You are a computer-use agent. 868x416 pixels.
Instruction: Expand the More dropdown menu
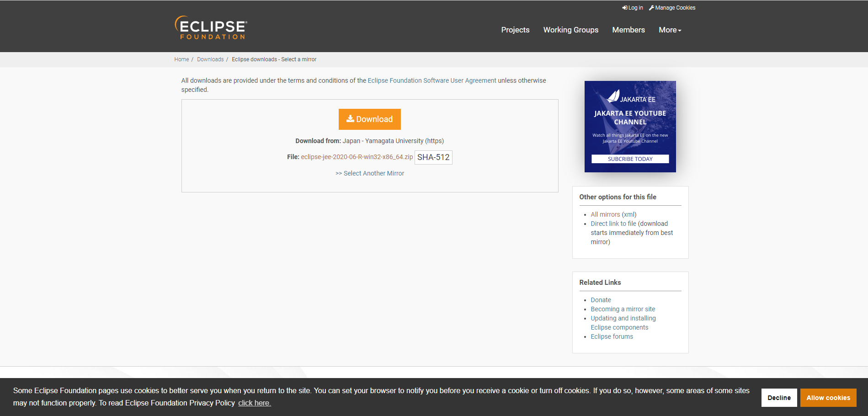[670, 30]
